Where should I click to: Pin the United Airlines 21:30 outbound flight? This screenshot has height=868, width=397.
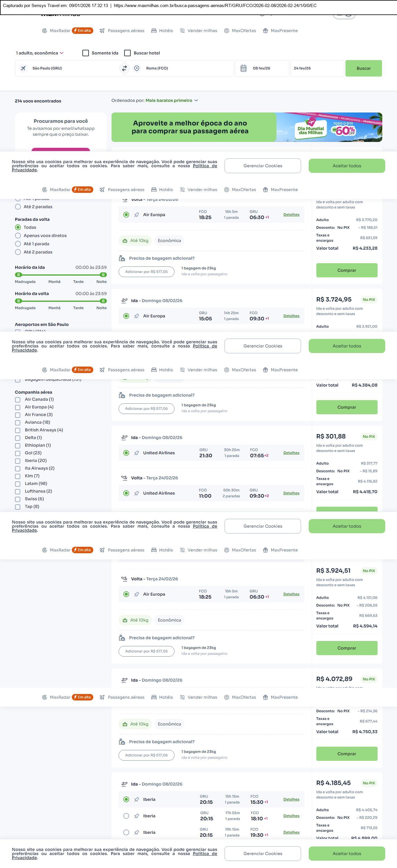coord(137,453)
